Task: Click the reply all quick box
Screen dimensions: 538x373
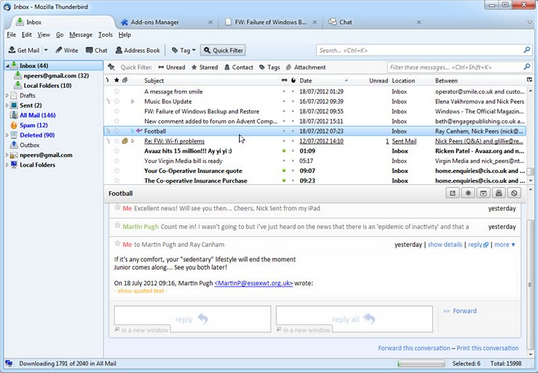Action: point(354,319)
